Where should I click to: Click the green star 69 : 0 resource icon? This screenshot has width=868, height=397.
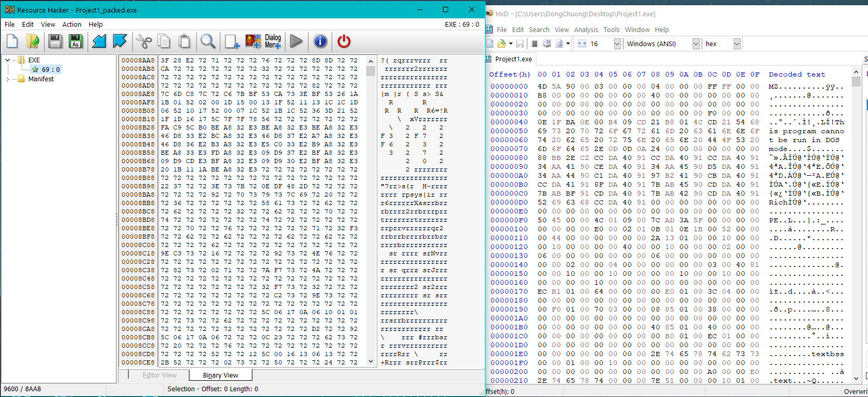click(x=35, y=69)
